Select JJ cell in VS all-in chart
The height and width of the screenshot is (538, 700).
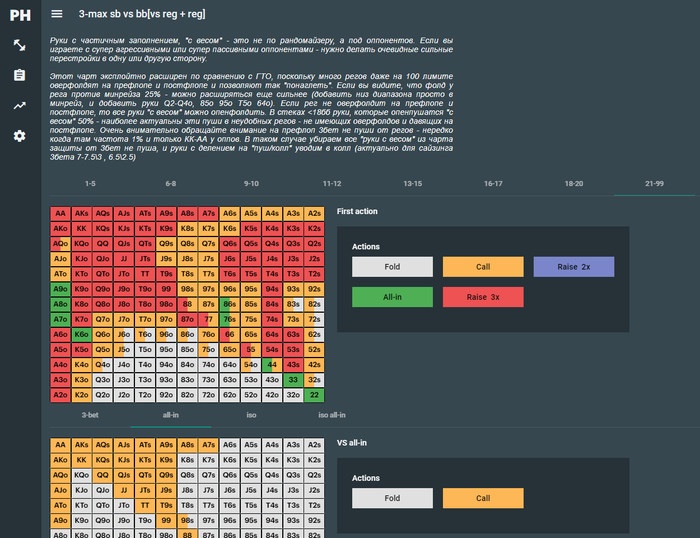[x=124, y=490]
